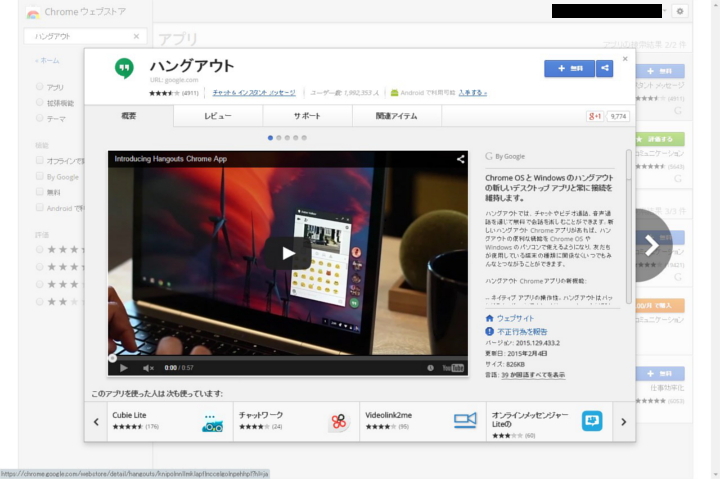Click the g+1 button
The image size is (720, 479).
click(x=595, y=116)
